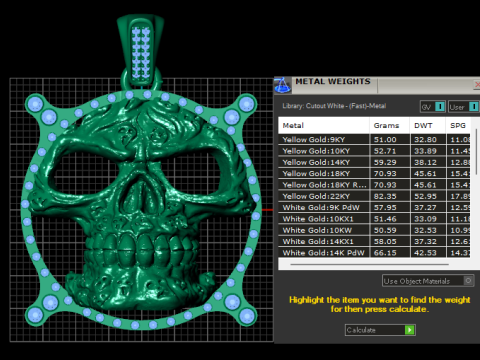Select the White Gold:10KX1 row
This screenshot has width=480, height=360.
pos(374,219)
